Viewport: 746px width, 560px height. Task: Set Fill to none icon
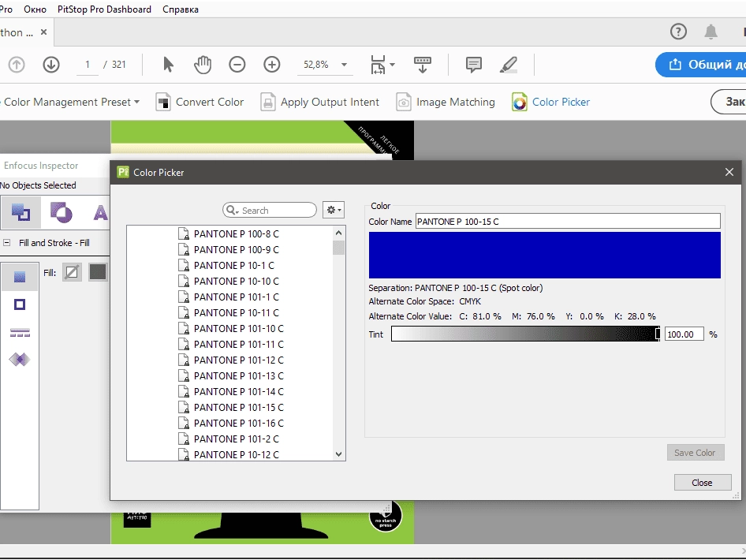coord(72,273)
